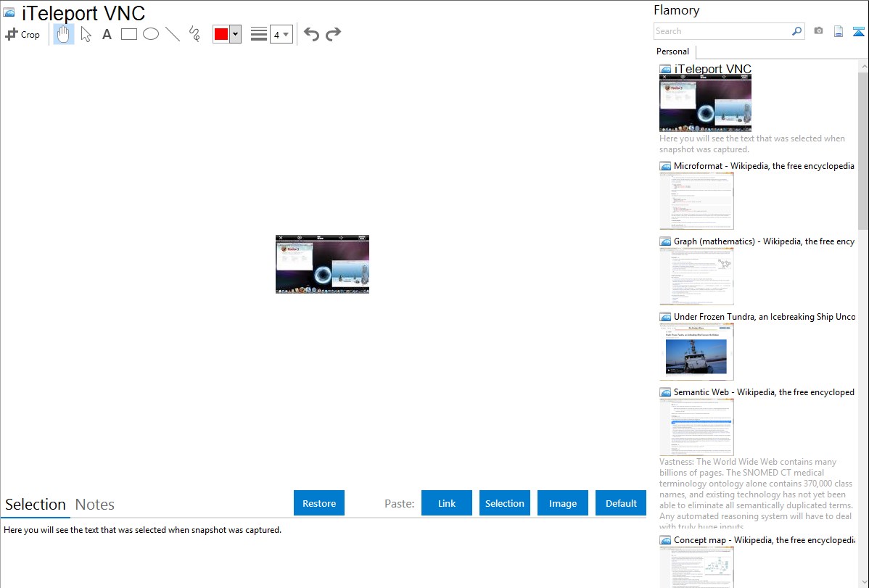Collapse the Flamory panel with blue arrow icon

tap(859, 31)
